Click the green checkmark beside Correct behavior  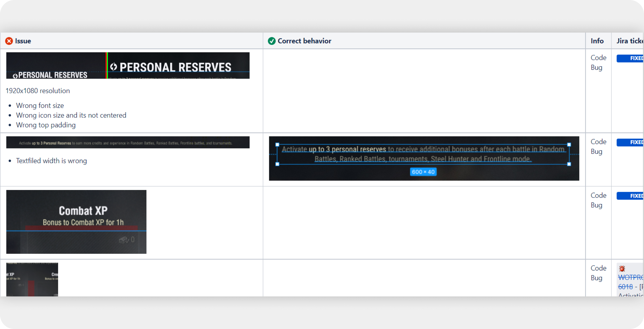pyautogui.click(x=272, y=41)
